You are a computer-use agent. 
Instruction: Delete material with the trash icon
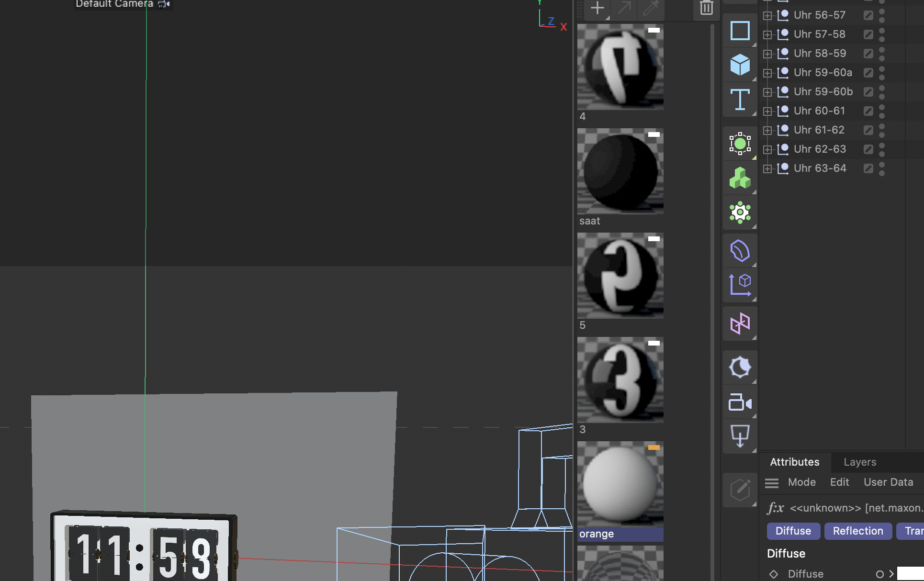coord(707,8)
